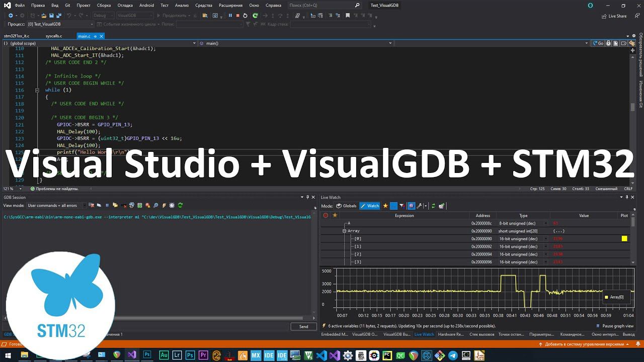This screenshot has height=362, width=644.
Task: Switch to the Hardware Re... bottom tab
Action: pos(451,334)
